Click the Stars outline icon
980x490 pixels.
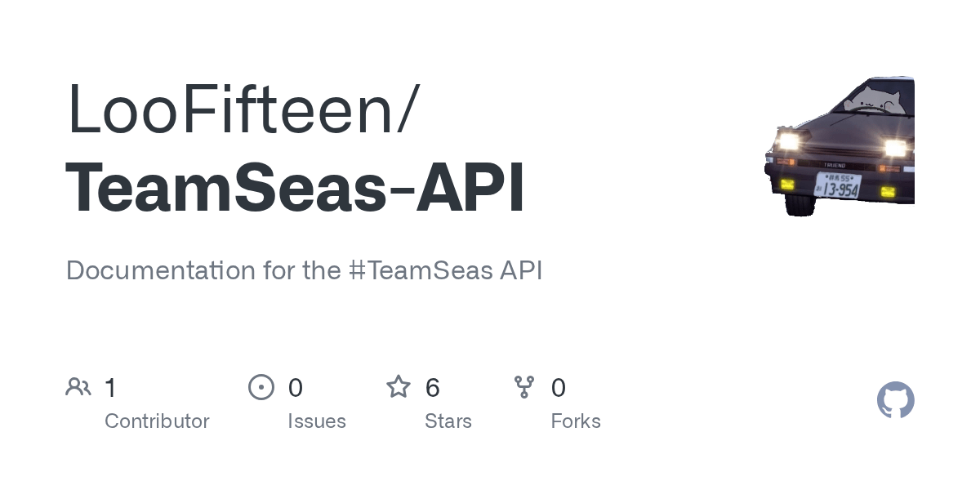click(399, 387)
